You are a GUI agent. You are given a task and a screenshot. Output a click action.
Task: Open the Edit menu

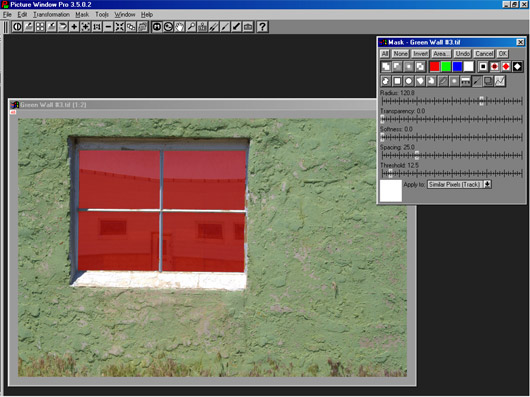tap(22, 15)
